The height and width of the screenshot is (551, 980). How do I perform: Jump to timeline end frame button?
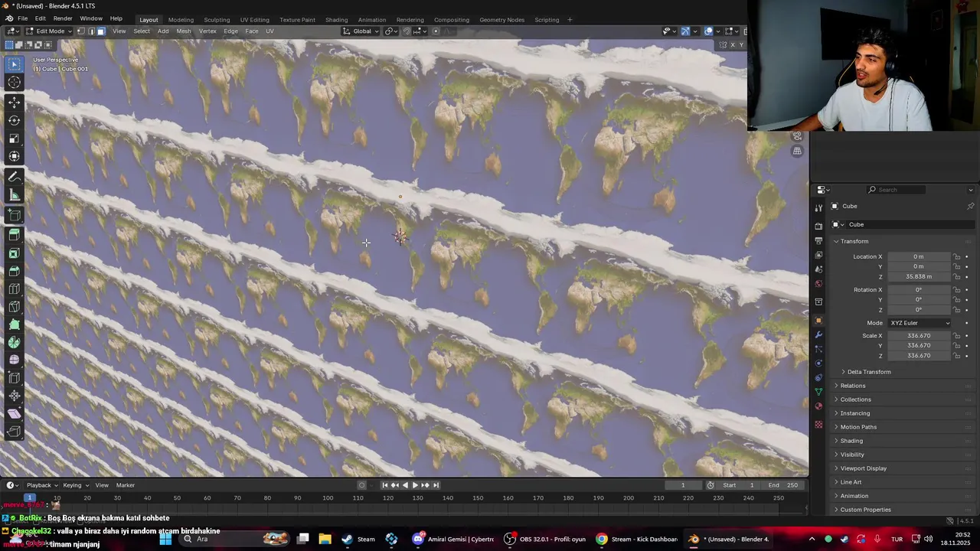coord(436,485)
